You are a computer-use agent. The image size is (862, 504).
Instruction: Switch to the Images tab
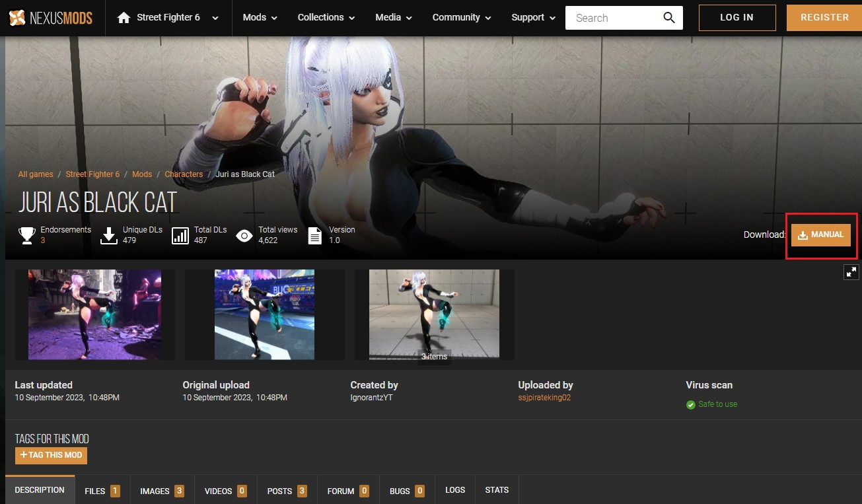tap(162, 491)
